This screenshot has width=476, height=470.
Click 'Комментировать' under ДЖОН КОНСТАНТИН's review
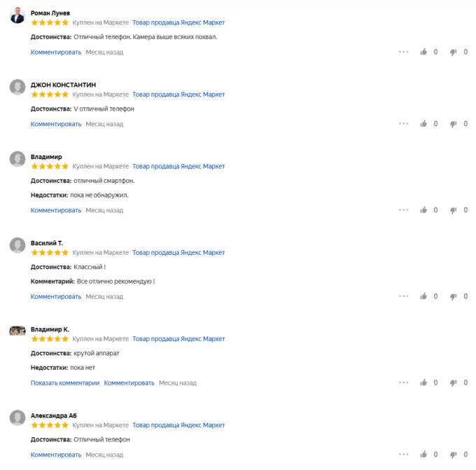pos(56,124)
